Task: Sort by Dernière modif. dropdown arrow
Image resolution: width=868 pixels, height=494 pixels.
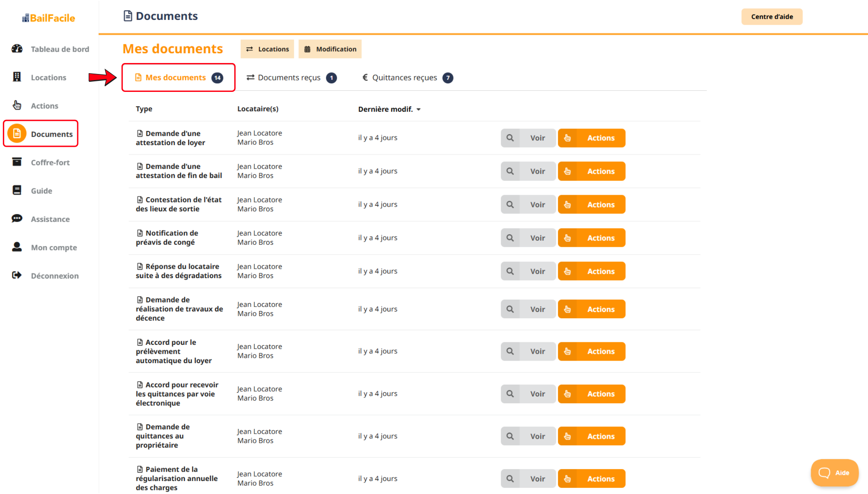Action: (419, 109)
